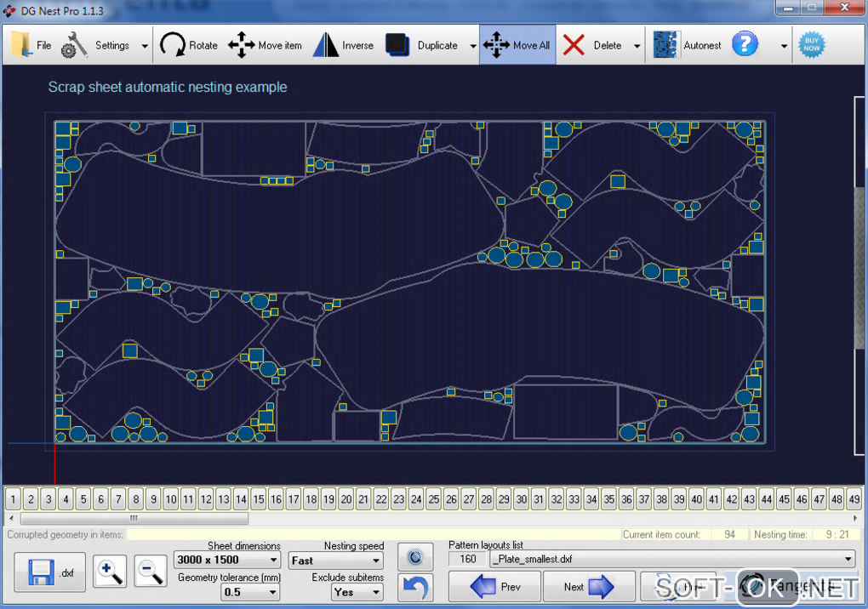Click the red Delete icon
The width and height of the screenshot is (868, 609).
[x=574, y=45]
